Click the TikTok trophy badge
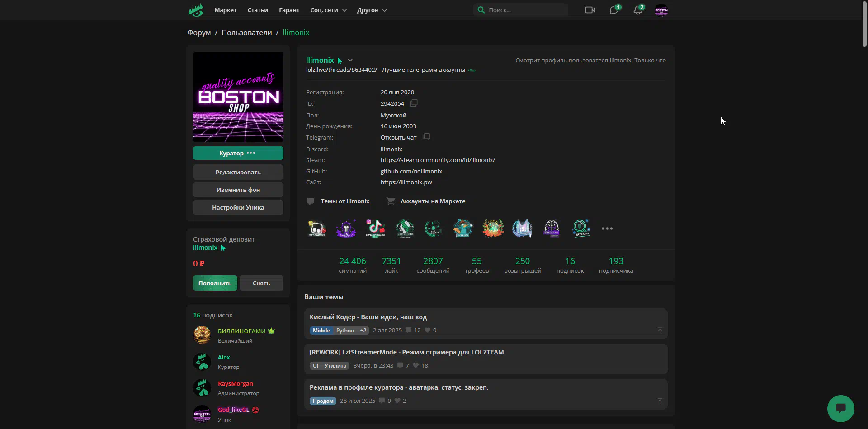 coord(375,228)
